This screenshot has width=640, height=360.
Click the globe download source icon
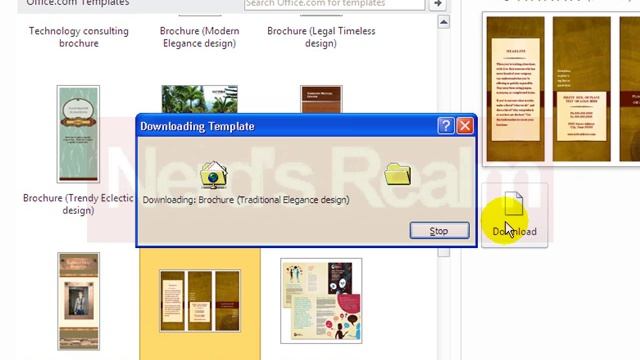point(213,175)
